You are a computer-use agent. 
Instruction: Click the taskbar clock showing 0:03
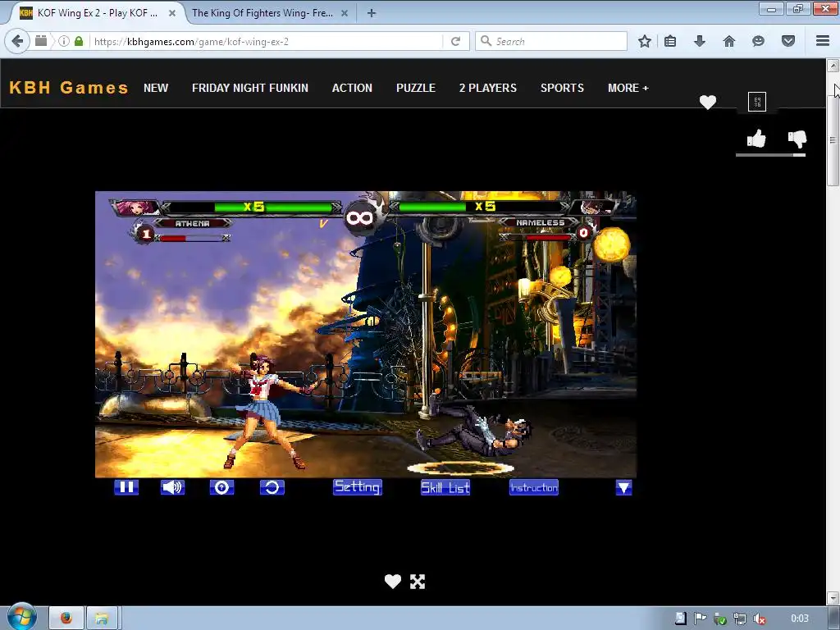click(x=799, y=619)
